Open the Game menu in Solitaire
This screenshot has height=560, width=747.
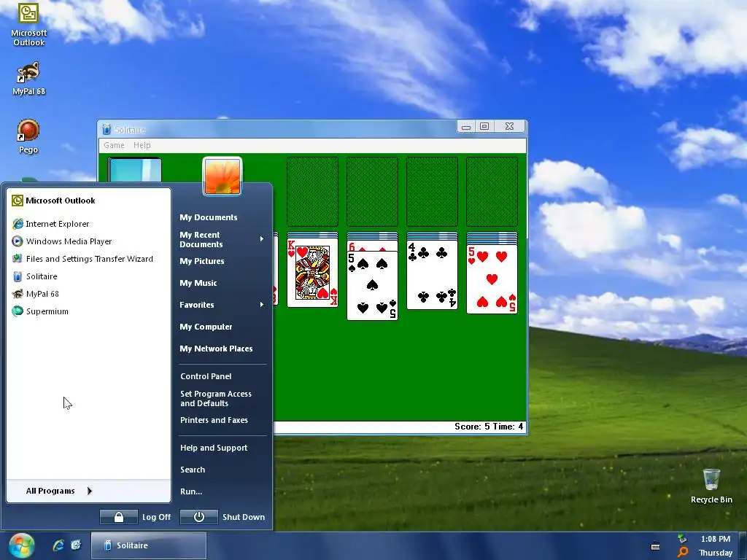click(x=114, y=145)
